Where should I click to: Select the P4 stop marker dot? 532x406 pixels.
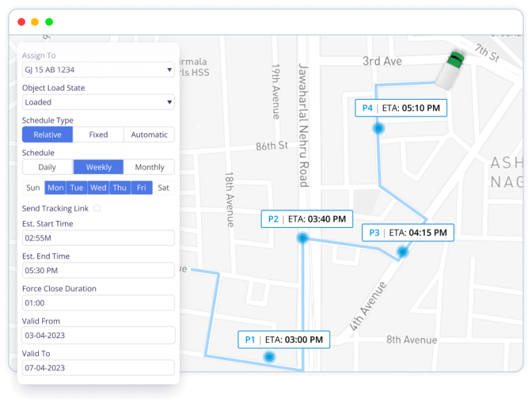pos(378,128)
